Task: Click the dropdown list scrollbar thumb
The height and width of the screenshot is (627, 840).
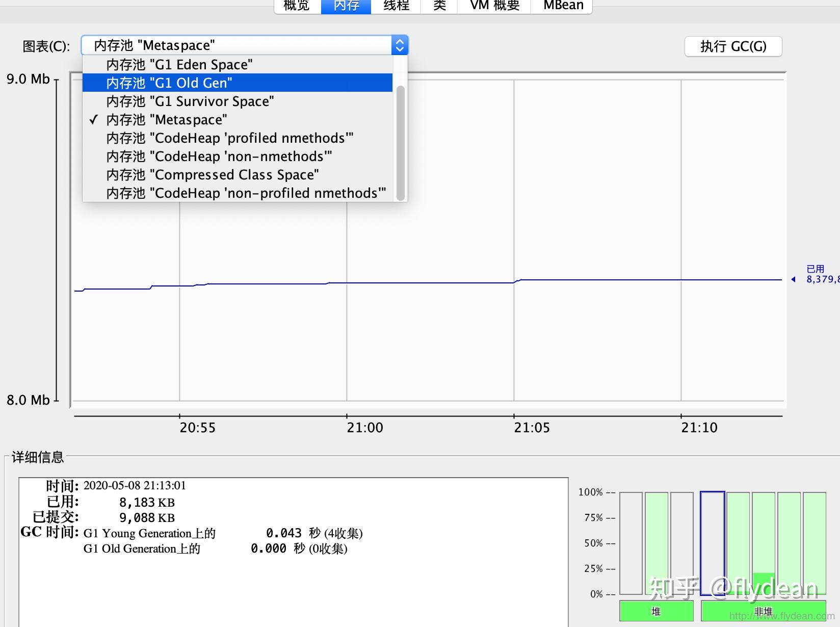Action: [401, 143]
